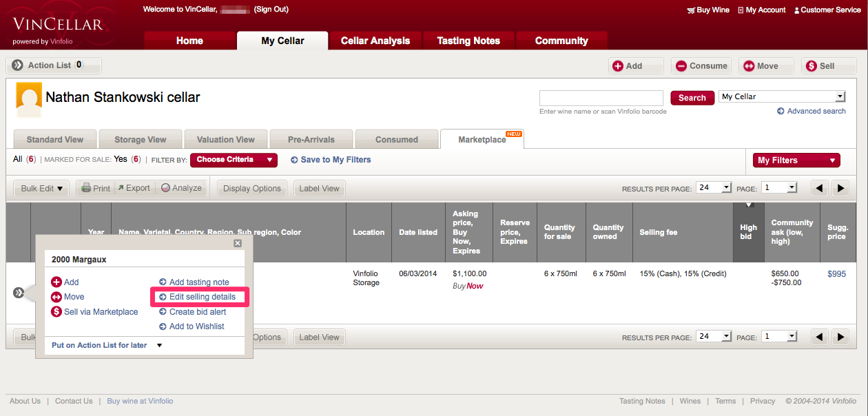868x416 pixels.
Task: Click the top next page arrow
Action: tap(840, 187)
